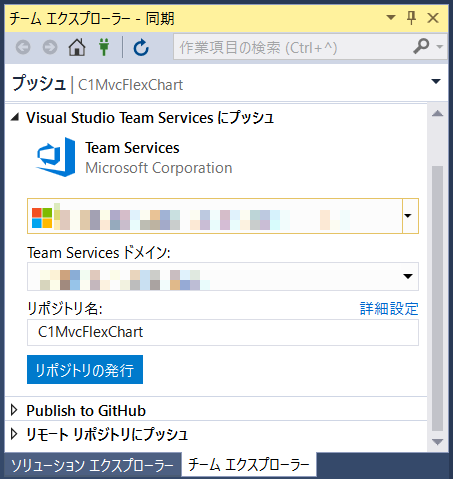Open search options dropdown arrow
The height and width of the screenshot is (479, 453).
(x=440, y=47)
